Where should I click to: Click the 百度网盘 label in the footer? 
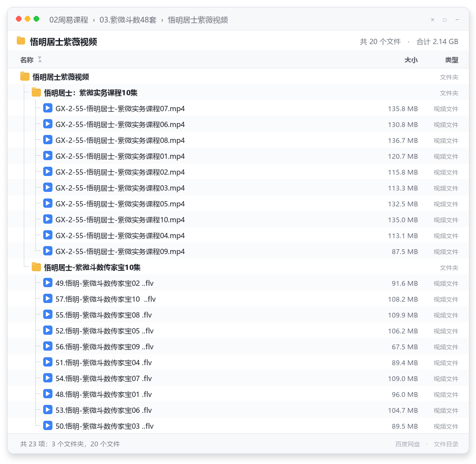[408, 444]
